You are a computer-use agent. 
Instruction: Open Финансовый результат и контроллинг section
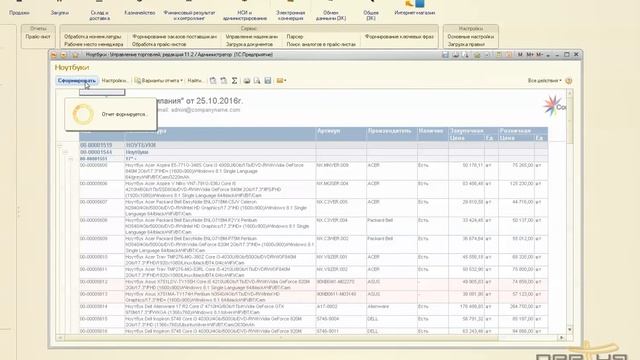pos(189,16)
